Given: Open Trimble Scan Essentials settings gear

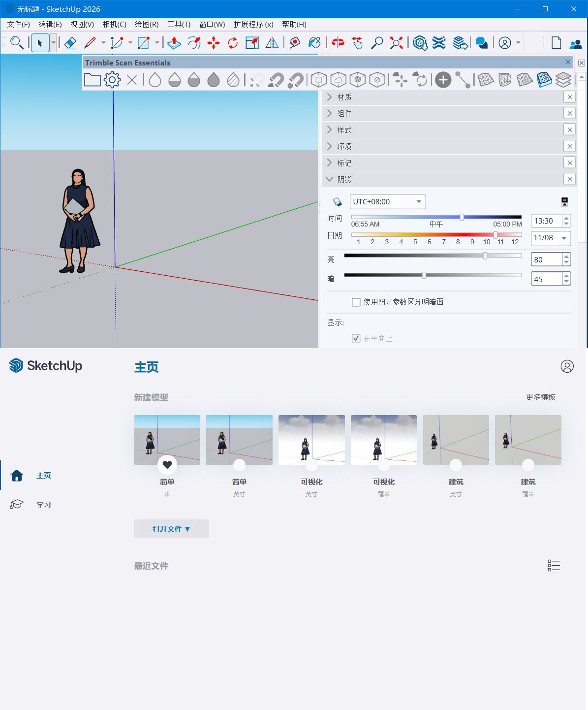Looking at the screenshot, I should click(x=112, y=80).
